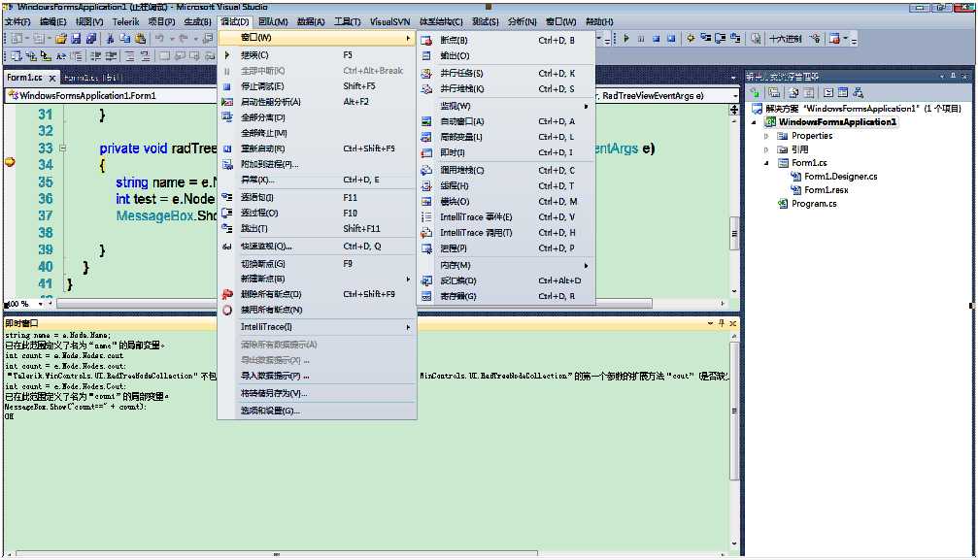Viewport: 978px width, 560px height.
Task: Open the 监视(W) submenu arrow
Action: (586, 106)
